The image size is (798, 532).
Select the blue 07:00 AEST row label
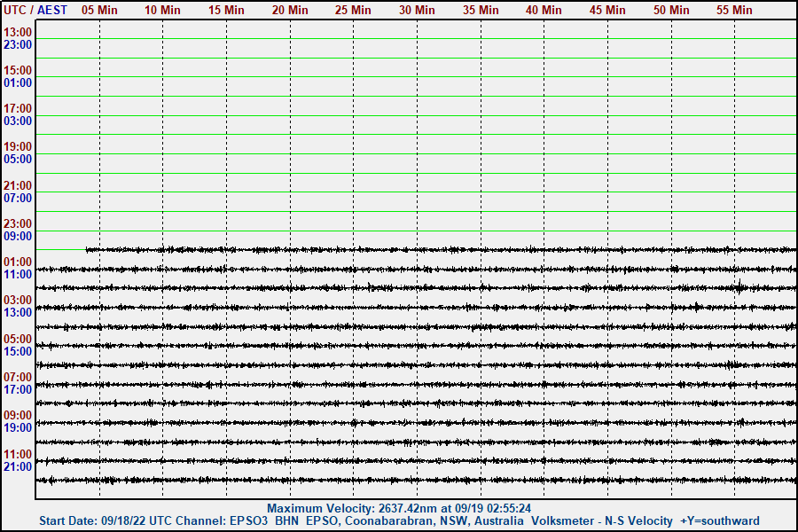(18, 199)
